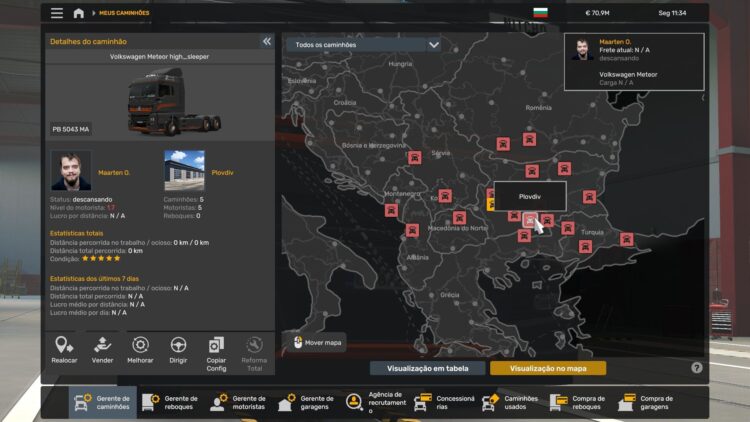Open Concessionárias tab
This screenshot has height=422, width=750.
[x=444, y=402]
